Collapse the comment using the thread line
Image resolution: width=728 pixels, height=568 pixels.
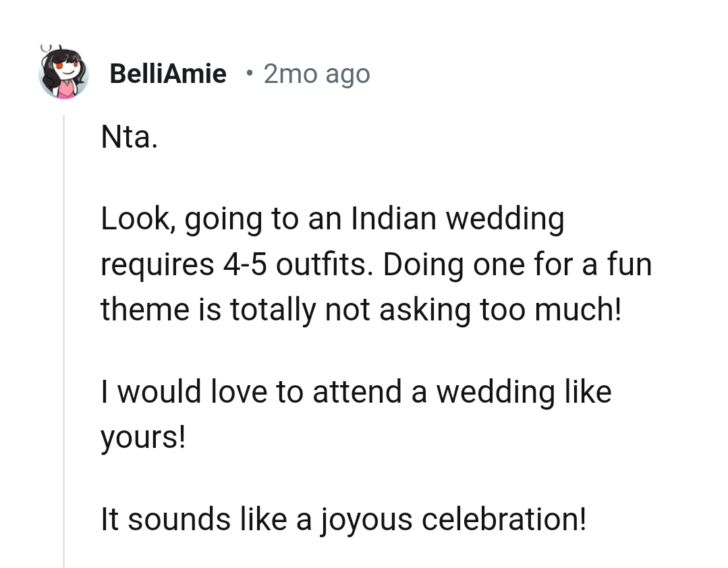click(x=64, y=337)
